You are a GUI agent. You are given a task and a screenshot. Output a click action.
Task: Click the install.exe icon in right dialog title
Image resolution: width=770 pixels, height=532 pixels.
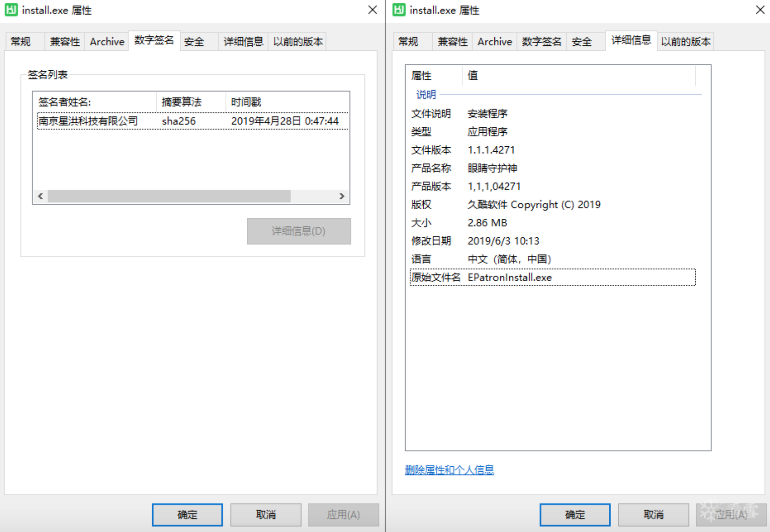[399, 10]
